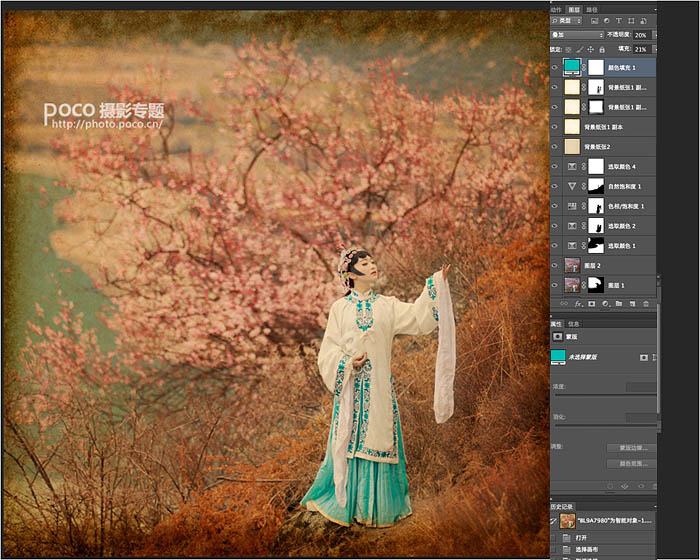Hide the 背景纸张1 副本 layer
The image size is (700, 560).
[555, 127]
